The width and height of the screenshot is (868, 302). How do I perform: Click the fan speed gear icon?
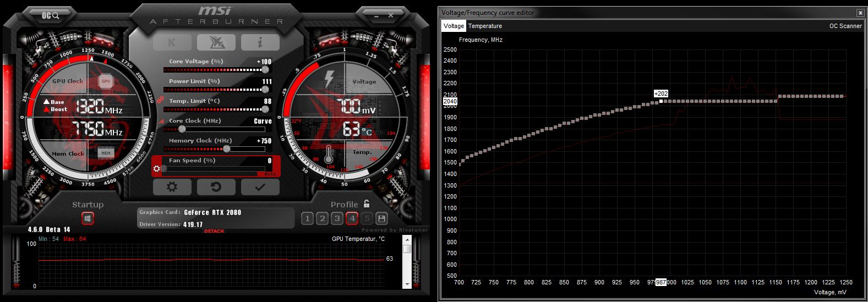pyautogui.click(x=157, y=168)
